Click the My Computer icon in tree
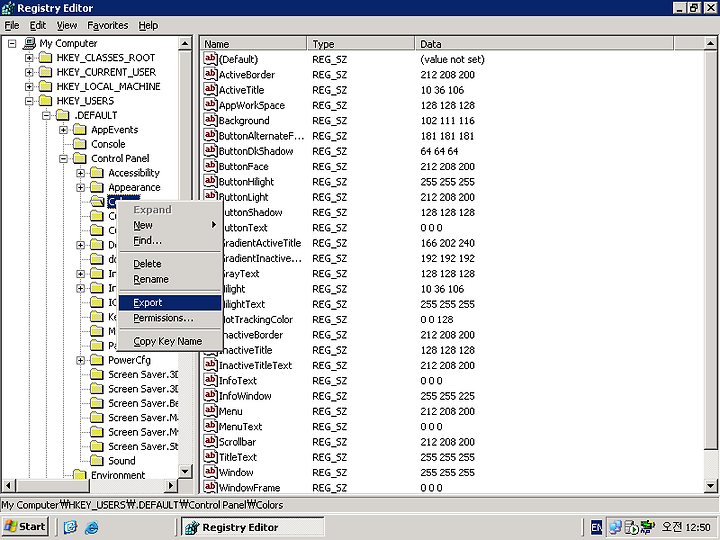 point(29,43)
